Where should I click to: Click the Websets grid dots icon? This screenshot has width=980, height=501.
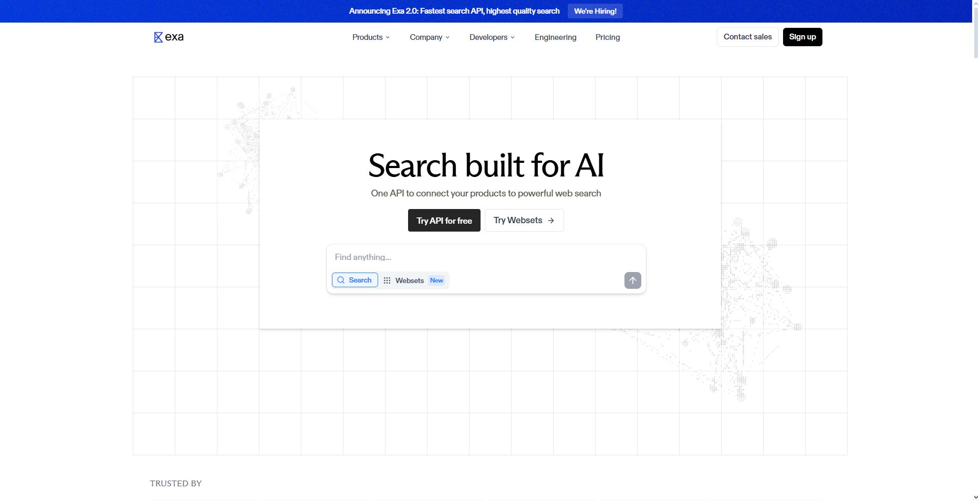(x=387, y=280)
